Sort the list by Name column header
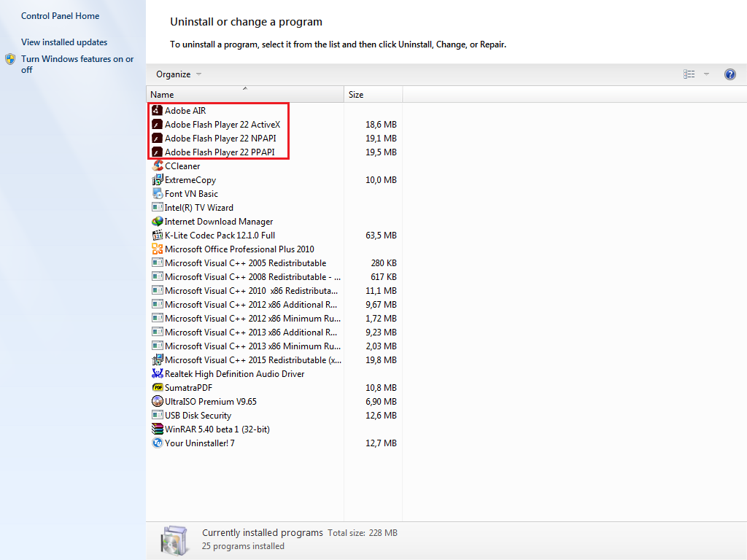This screenshot has width=747, height=560. coord(245,94)
